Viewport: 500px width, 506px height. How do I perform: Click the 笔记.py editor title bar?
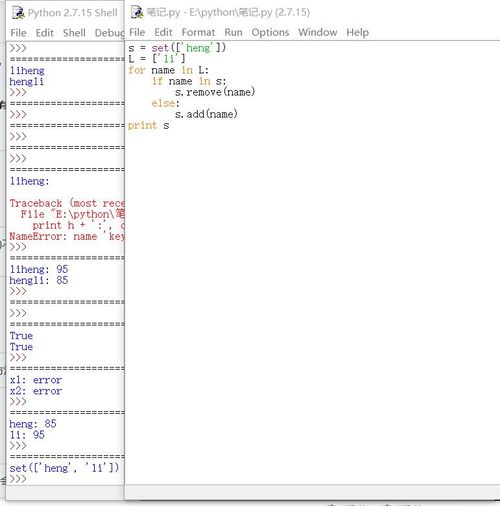(313, 12)
